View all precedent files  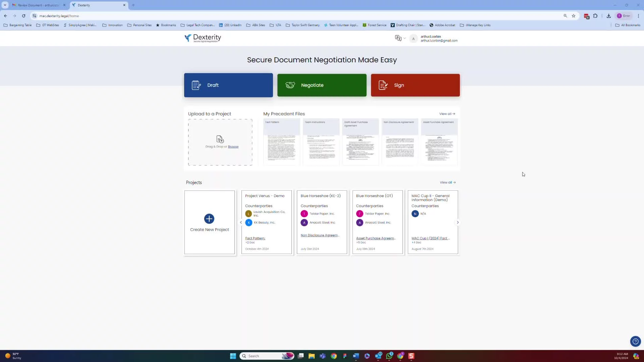pos(447,114)
